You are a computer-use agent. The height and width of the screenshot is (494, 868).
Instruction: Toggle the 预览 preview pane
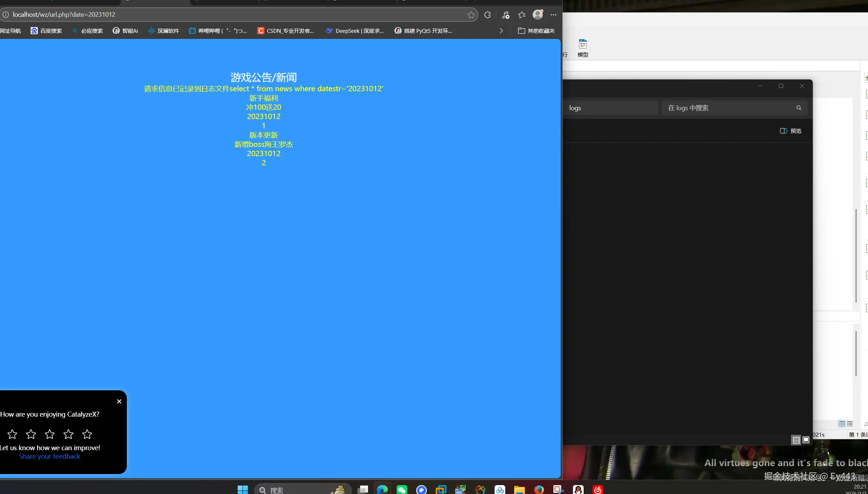pos(791,131)
